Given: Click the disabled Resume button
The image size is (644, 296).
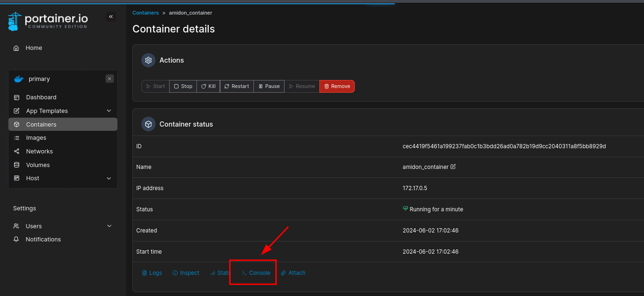Looking at the screenshot, I should point(302,86).
